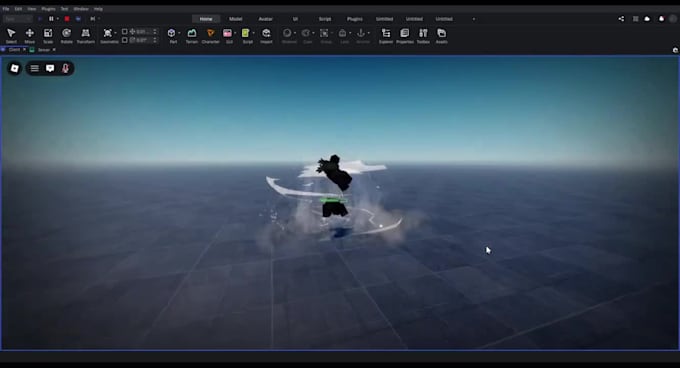The image size is (680, 368).
Task: Activate the Scale tool
Action: tap(48, 35)
